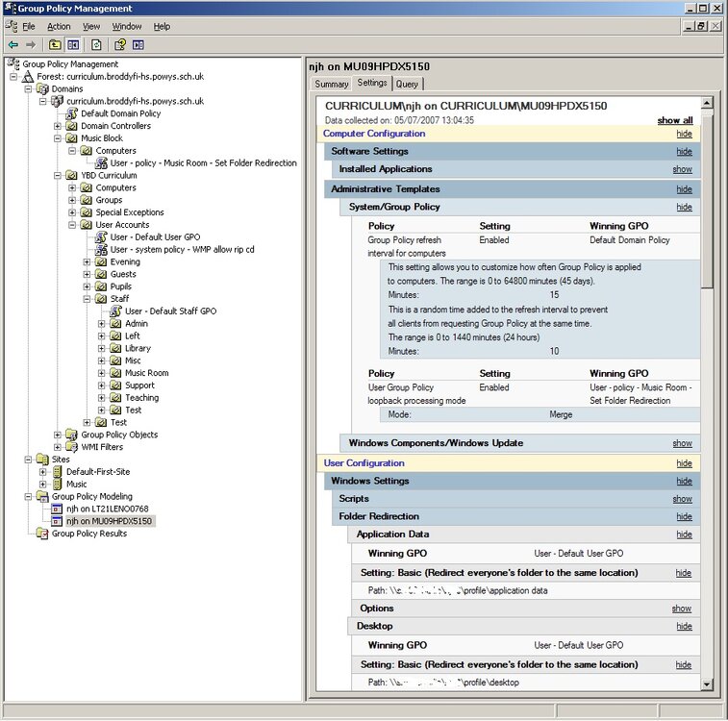
Task: Click the Domains node icon
Action: [42, 89]
